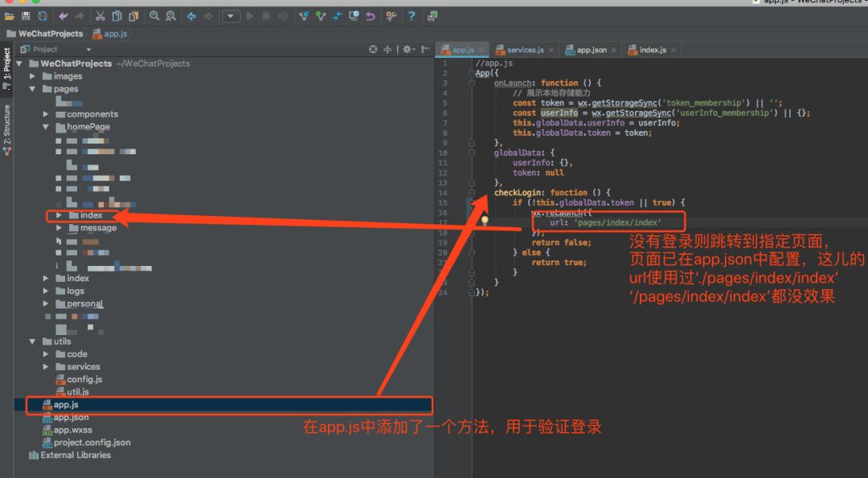Close the app.json tab
The image size is (868, 478).
[613, 51]
